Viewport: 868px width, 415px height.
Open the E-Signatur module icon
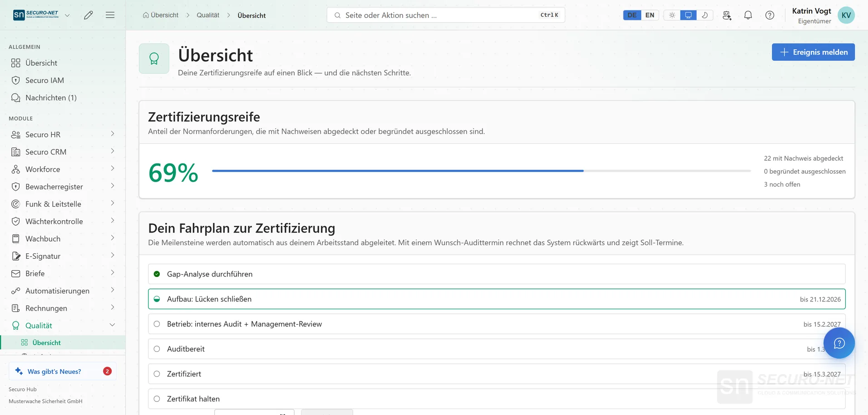[x=16, y=256]
